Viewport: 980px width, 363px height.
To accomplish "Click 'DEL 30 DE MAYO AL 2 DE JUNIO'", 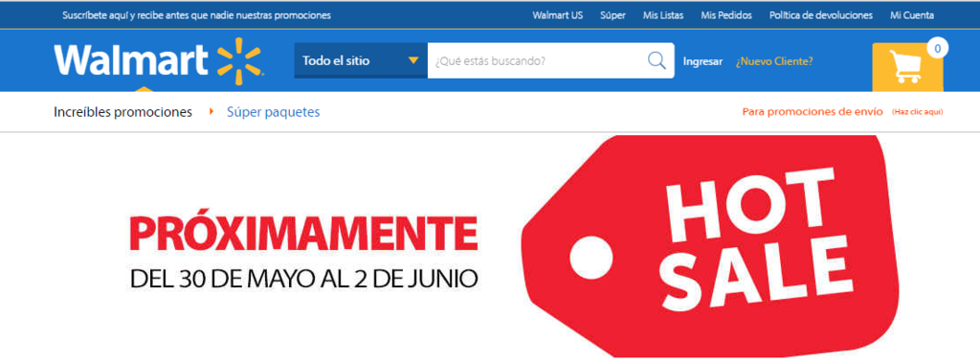I will [x=303, y=279].
